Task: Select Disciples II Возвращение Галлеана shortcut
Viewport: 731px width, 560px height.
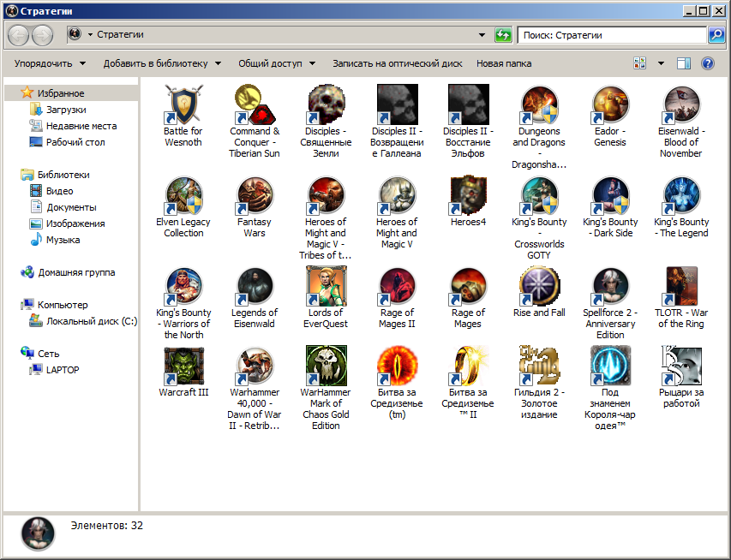Action: pyautogui.click(x=397, y=121)
